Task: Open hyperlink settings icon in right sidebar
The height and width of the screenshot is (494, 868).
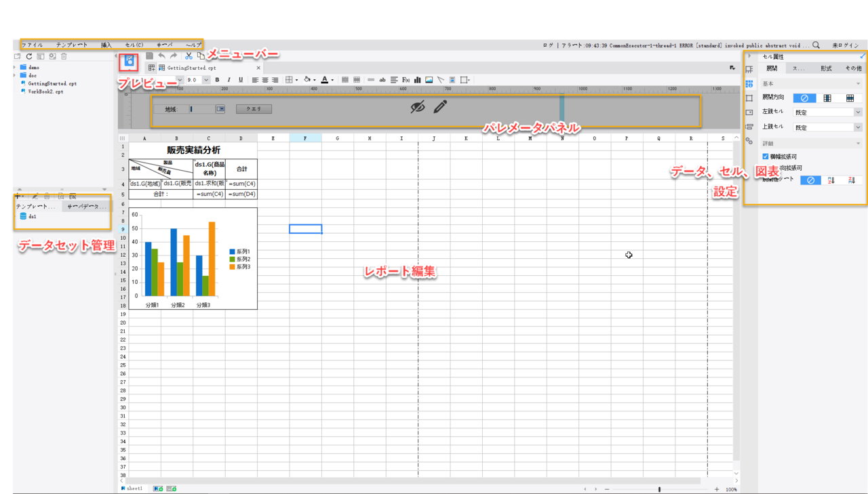Action: [749, 141]
